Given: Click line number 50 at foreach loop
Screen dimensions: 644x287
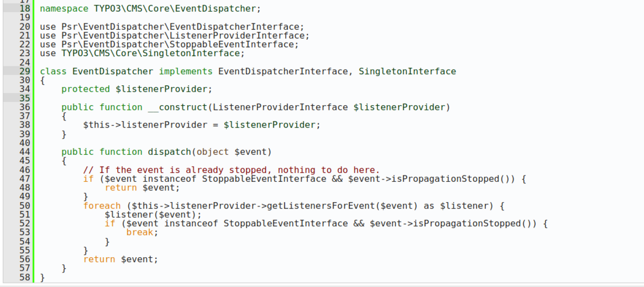Looking at the screenshot, I should (25, 206).
